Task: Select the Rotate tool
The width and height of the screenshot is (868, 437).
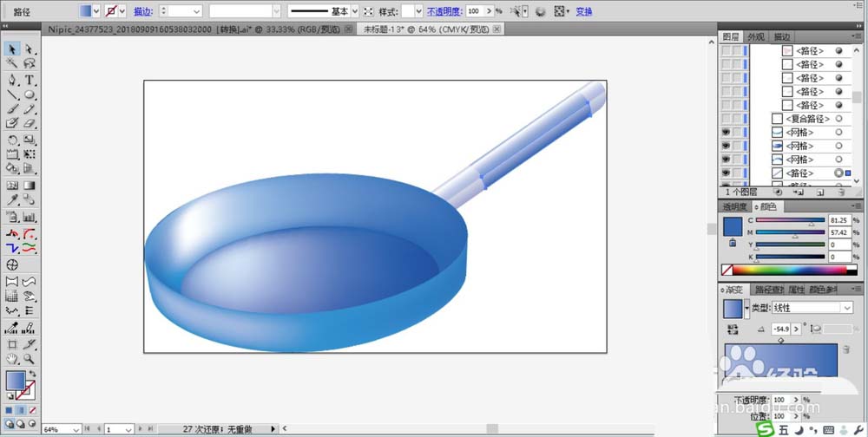Action: (x=11, y=140)
